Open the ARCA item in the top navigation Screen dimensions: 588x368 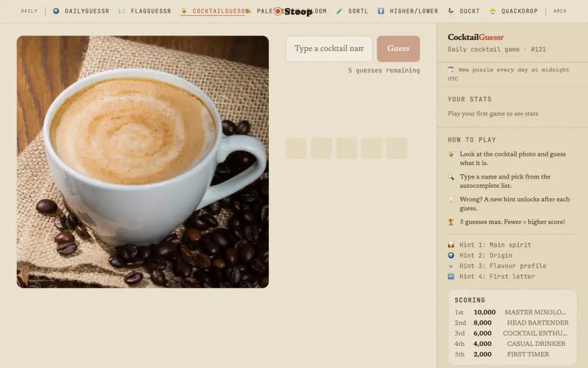[x=560, y=11]
